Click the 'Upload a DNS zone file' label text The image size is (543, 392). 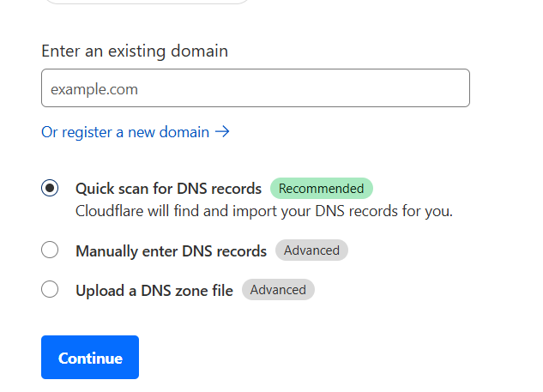[x=154, y=291]
